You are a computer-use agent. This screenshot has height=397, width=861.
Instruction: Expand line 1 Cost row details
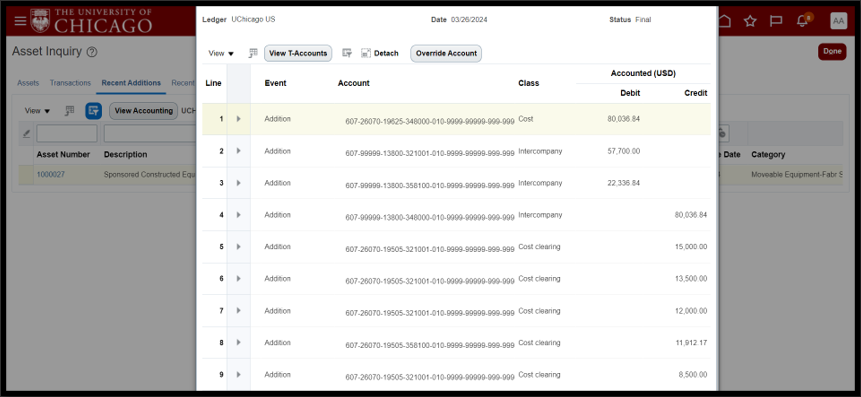click(238, 119)
